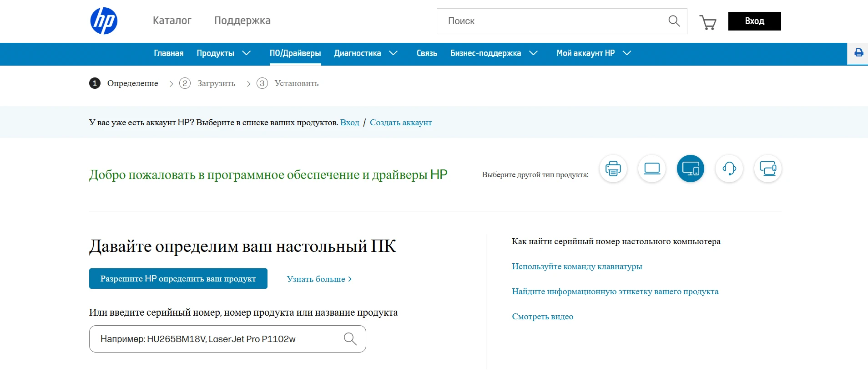Open the Создать аккаунт link
Viewport: 868px width, 389px height.
400,123
